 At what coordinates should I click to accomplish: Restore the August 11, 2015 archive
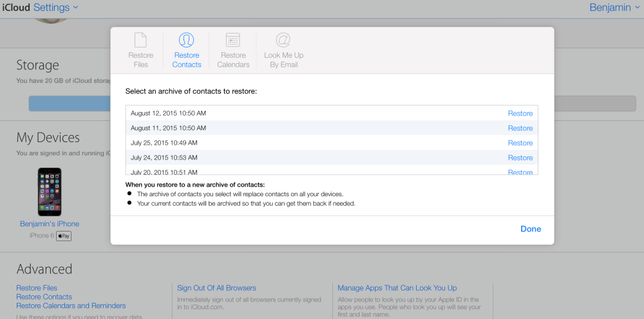pos(520,128)
